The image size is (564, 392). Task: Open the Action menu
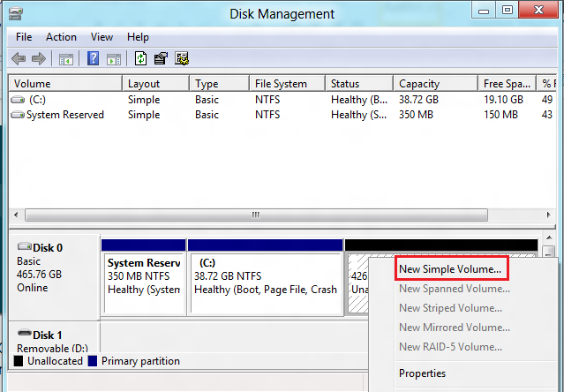click(61, 37)
